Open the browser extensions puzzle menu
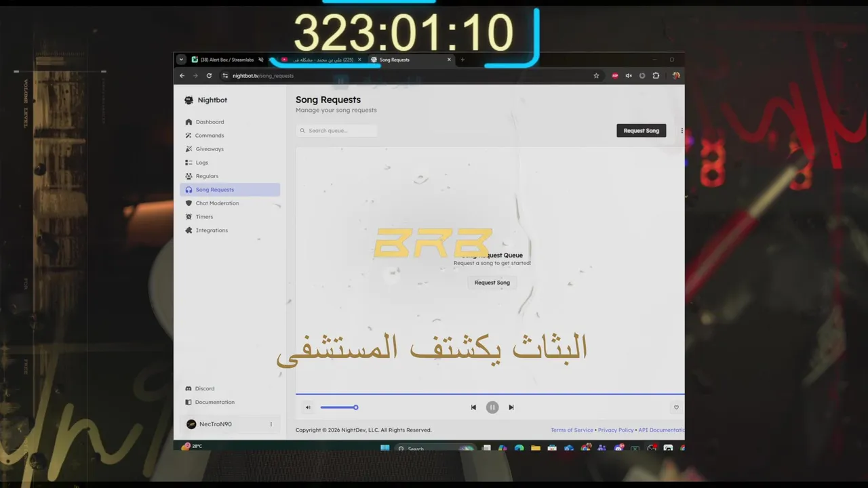Viewport: 868px width, 488px height. point(656,76)
